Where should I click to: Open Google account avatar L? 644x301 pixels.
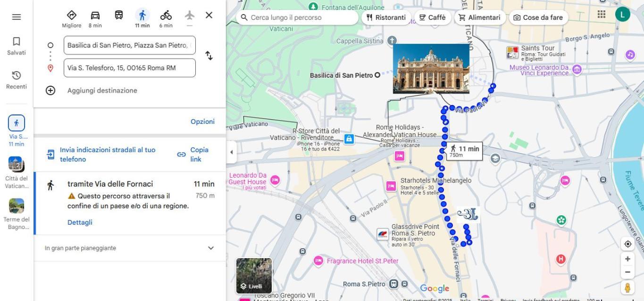(x=623, y=14)
